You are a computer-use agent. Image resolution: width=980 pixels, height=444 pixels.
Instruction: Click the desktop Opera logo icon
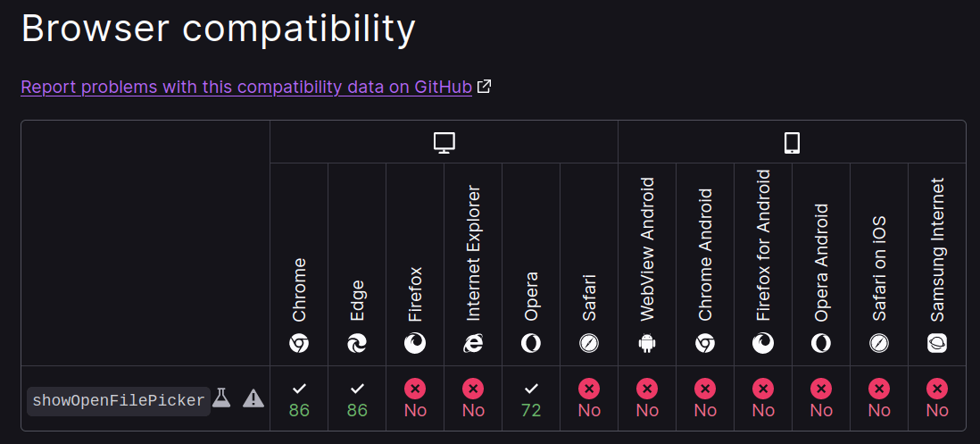click(531, 343)
